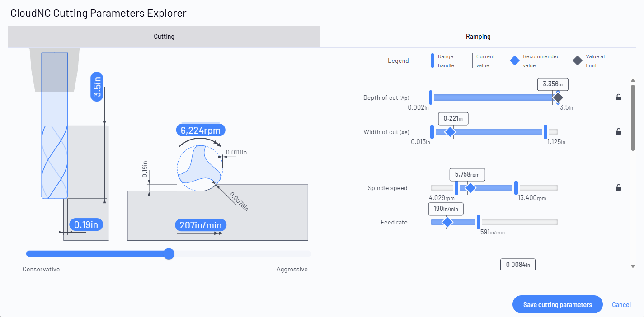Click the Depth of cut lower range handle
Image resolution: width=644 pixels, height=317 pixels.
(431, 97)
